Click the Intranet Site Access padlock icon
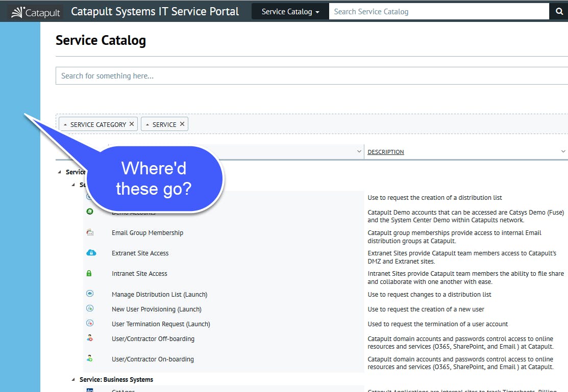 (x=89, y=273)
